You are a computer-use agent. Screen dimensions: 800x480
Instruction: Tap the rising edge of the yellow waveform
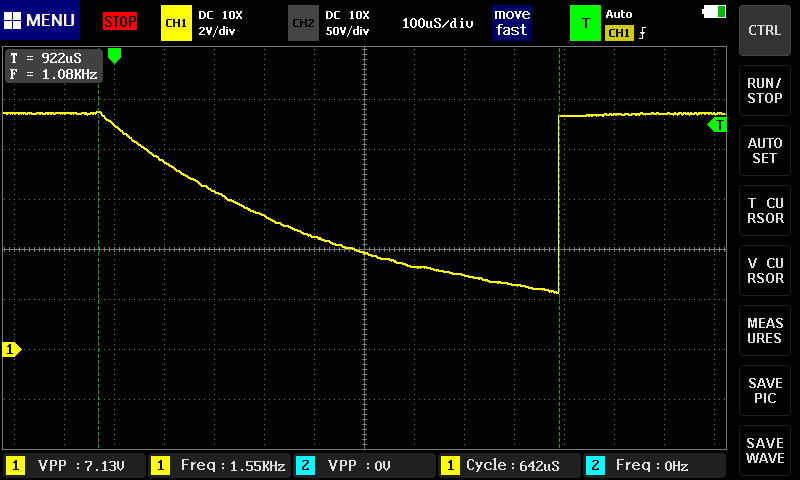(x=559, y=204)
